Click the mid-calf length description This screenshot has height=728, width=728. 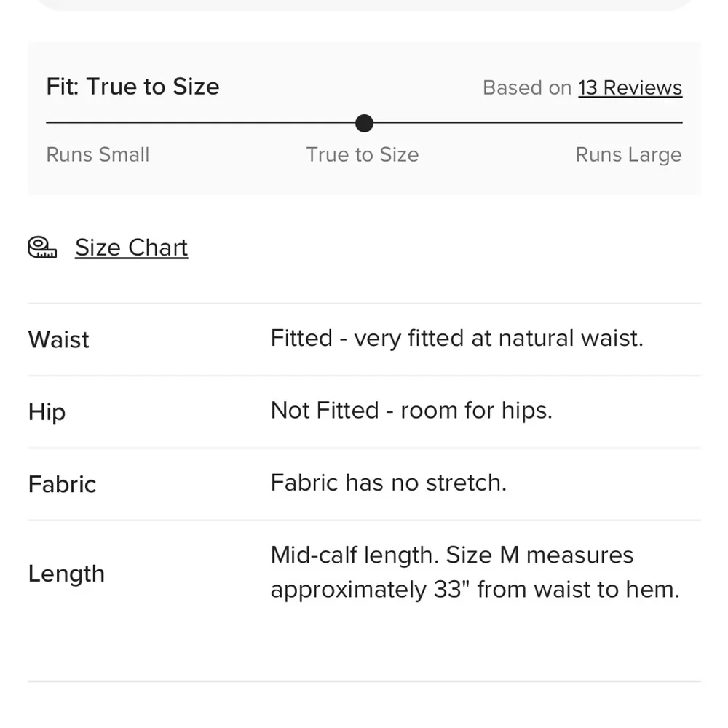click(473, 571)
